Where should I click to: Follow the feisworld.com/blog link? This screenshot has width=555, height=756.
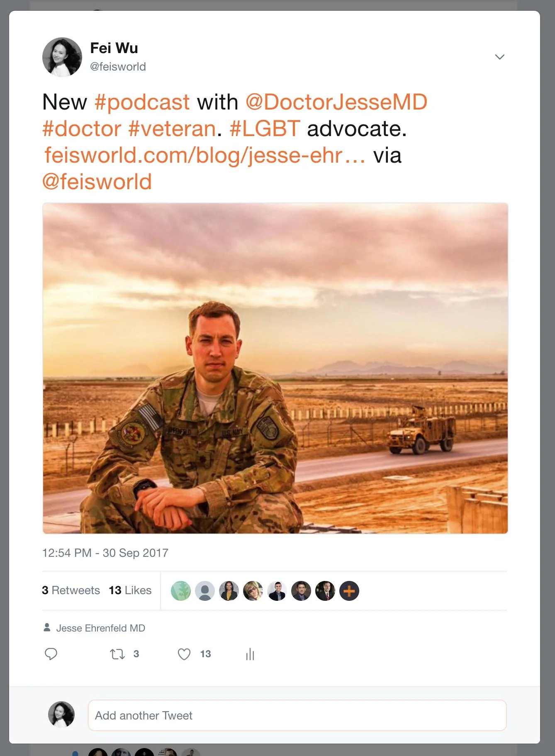(205, 155)
